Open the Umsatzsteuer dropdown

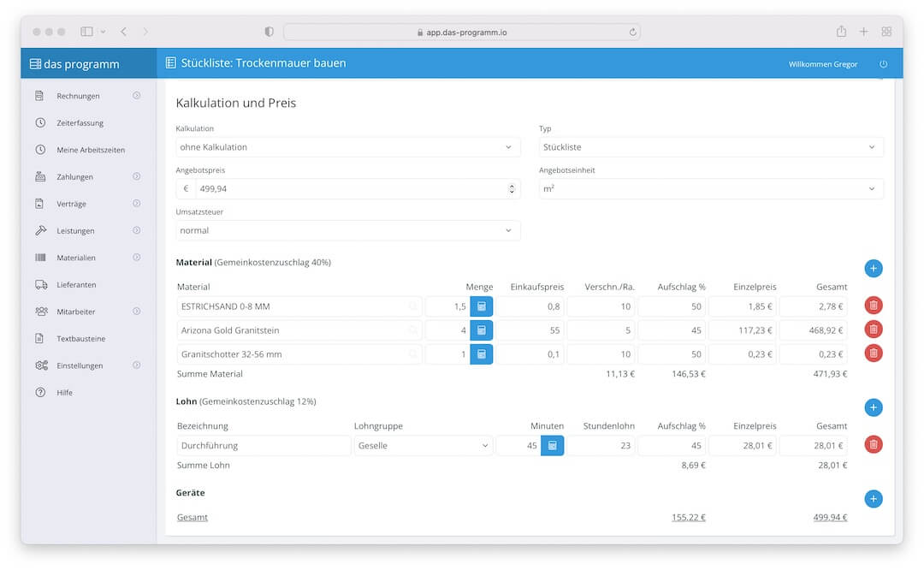click(x=347, y=230)
